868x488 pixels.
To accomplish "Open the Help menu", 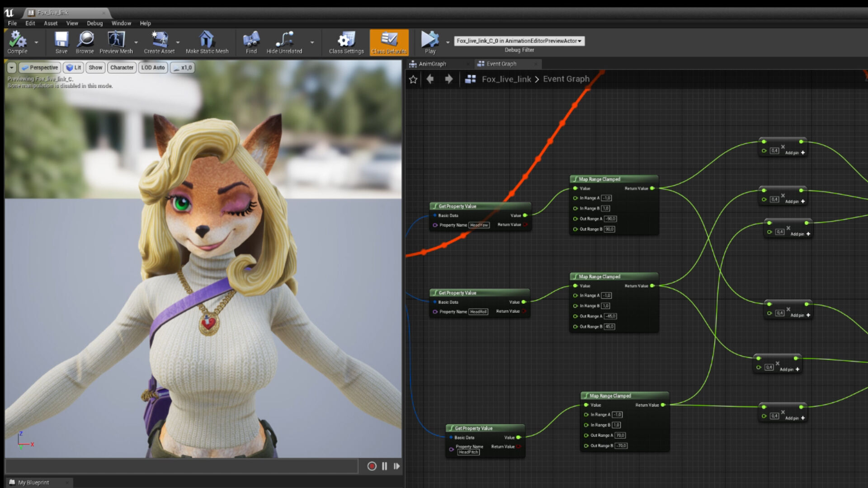I will coord(145,23).
